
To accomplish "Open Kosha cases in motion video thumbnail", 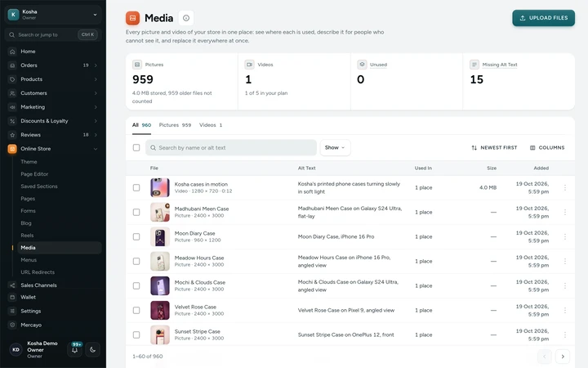I will point(160,187).
